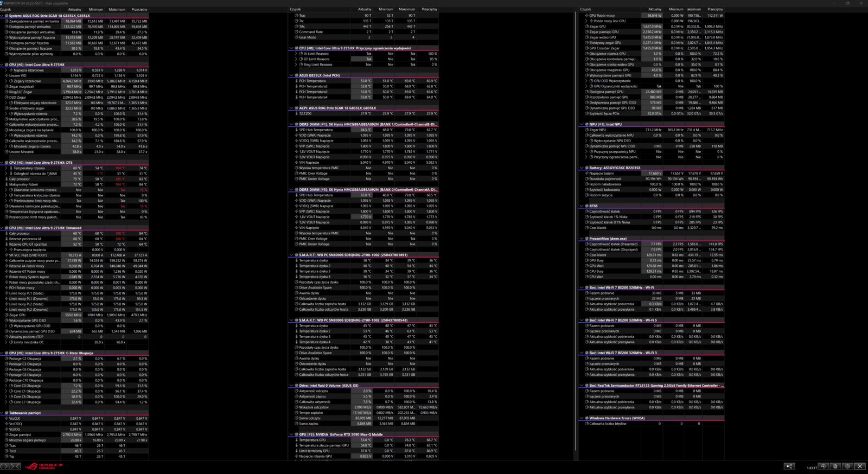Click the Przeciętny column header in right panel
Image resolution: width=868 pixels, height=474 pixels.
(714, 9)
